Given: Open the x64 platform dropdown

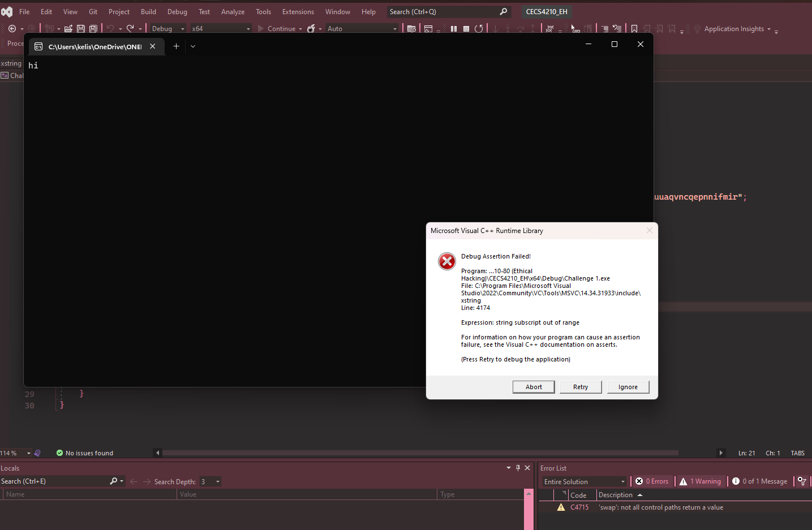Looking at the screenshot, I should coord(221,29).
